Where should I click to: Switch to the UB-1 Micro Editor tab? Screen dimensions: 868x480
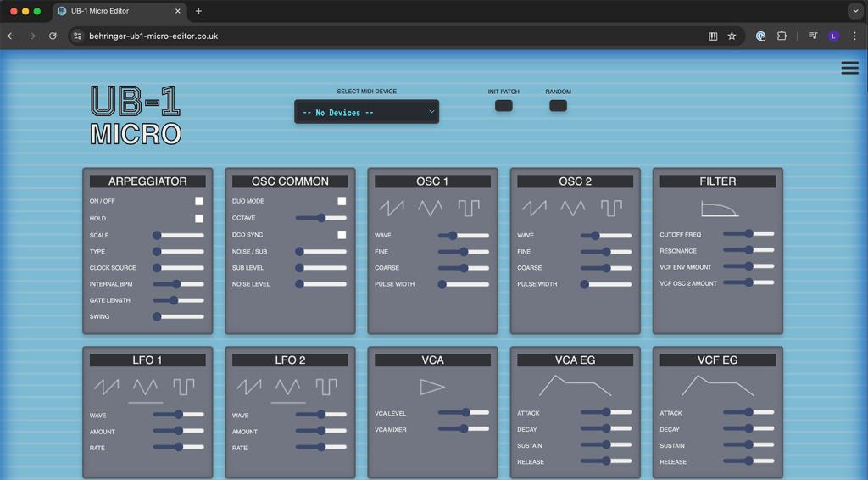click(119, 11)
